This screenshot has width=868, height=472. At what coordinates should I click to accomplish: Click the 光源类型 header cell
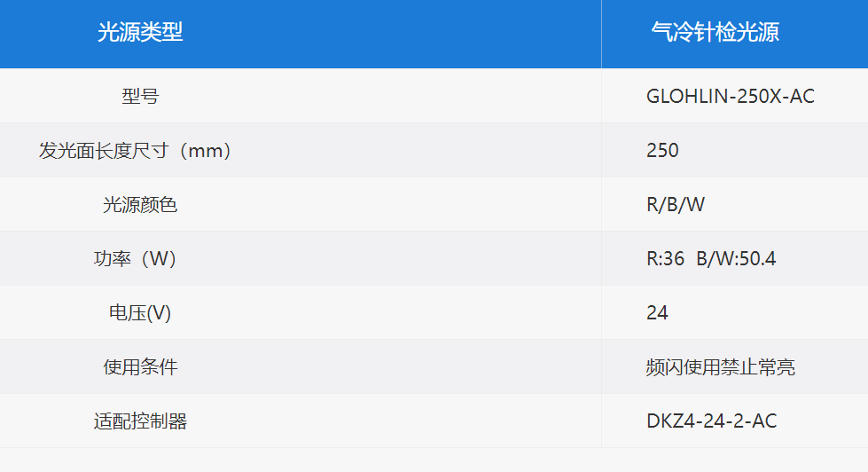(x=140, y=32)
